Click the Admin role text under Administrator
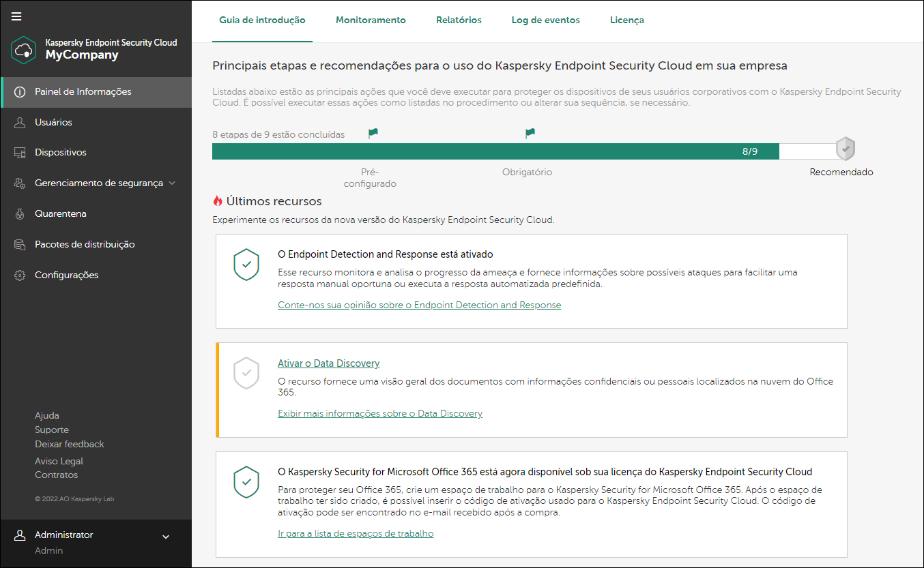 (48, 550)
